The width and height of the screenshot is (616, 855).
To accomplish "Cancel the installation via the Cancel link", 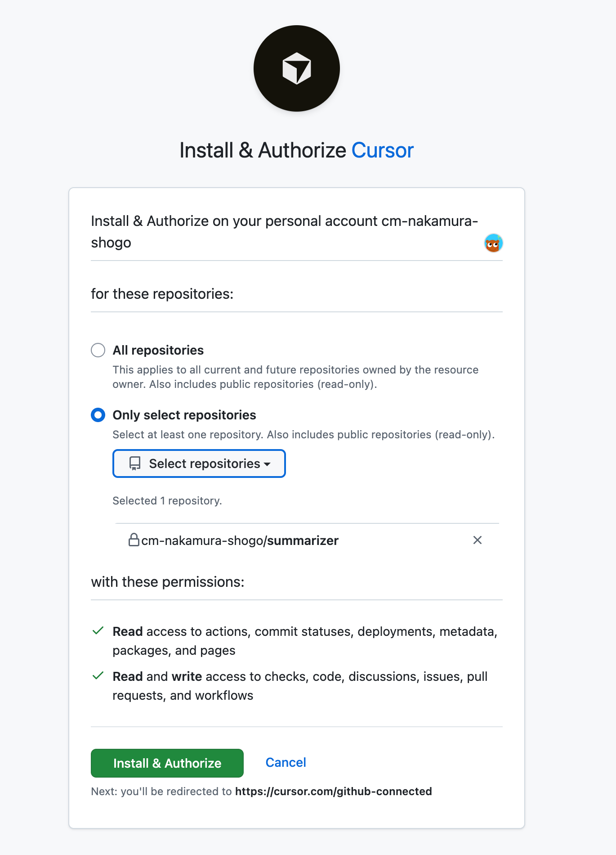I will [x=286, y=762].
